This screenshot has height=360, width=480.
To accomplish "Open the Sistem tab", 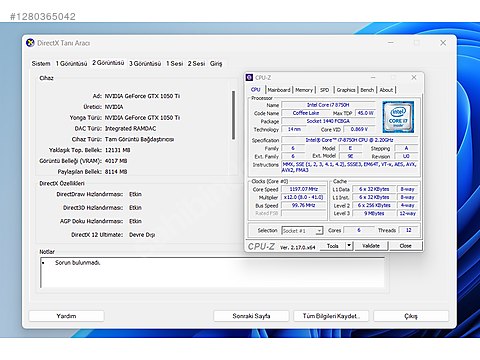I will [x=41, y=63].
